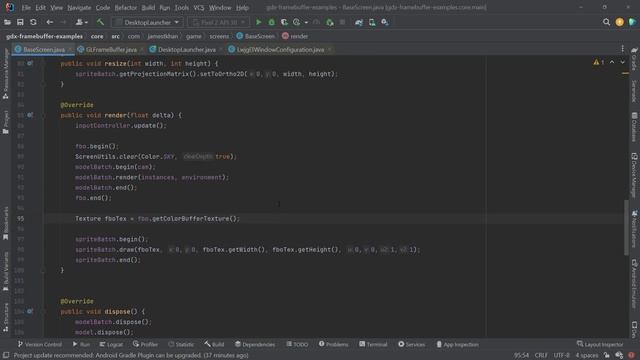Click the BaseScreen class breadcrumb
The image size is (640, 360).
click(x=256, y=36)
